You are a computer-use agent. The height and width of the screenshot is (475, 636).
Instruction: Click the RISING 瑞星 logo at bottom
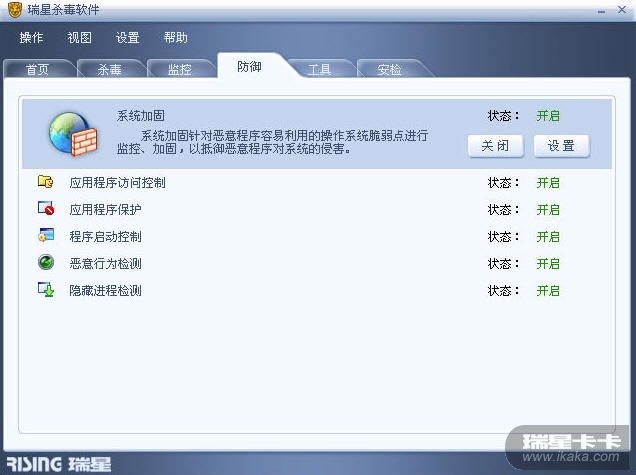click(x=59, y=464)
